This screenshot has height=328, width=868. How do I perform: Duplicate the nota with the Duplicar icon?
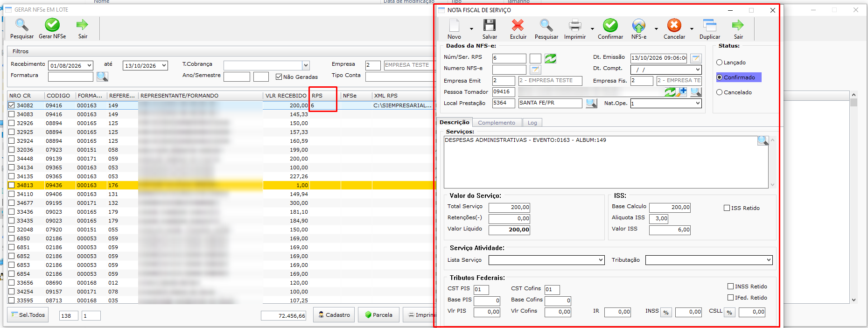click(x=710, y=25)
